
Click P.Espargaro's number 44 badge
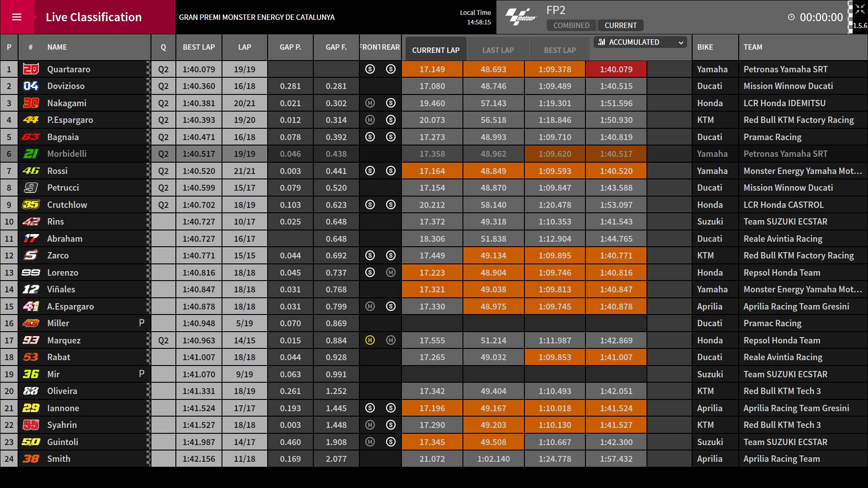[x=31, y=120]
